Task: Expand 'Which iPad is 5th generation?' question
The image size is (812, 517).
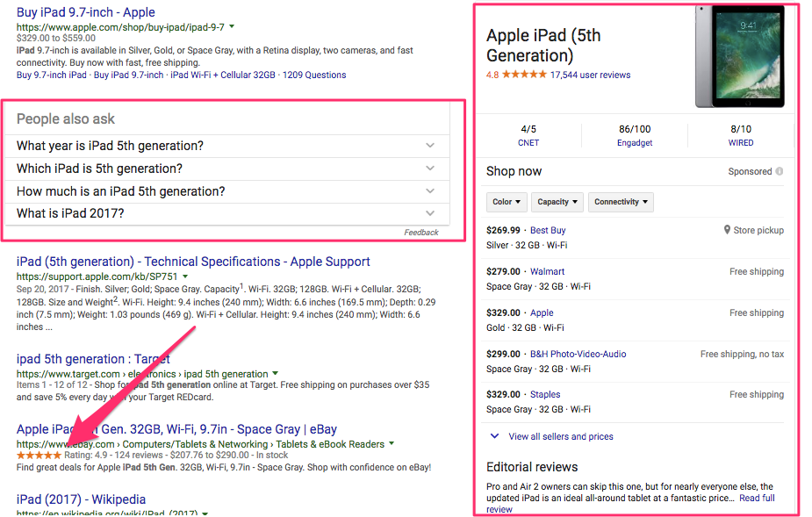Action: (226, 169)
